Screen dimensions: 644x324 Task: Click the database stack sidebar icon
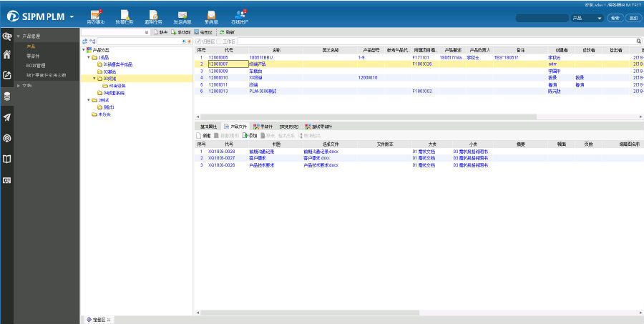[x=7, y=96]
